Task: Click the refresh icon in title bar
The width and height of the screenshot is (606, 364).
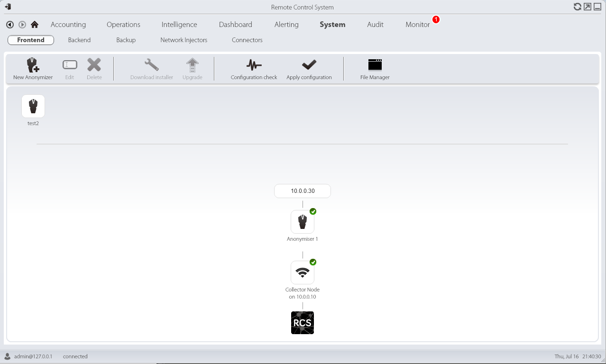Action: [x=577, y=7]
